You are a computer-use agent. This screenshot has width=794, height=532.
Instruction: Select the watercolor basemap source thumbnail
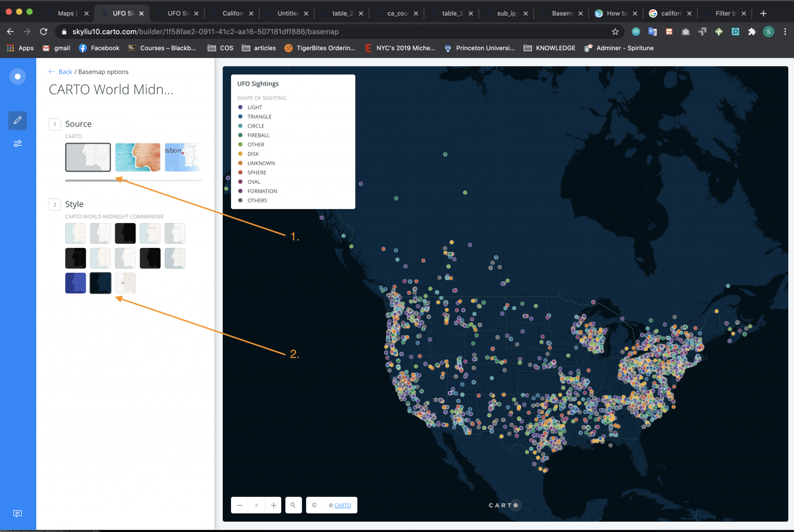coord(138,157)
